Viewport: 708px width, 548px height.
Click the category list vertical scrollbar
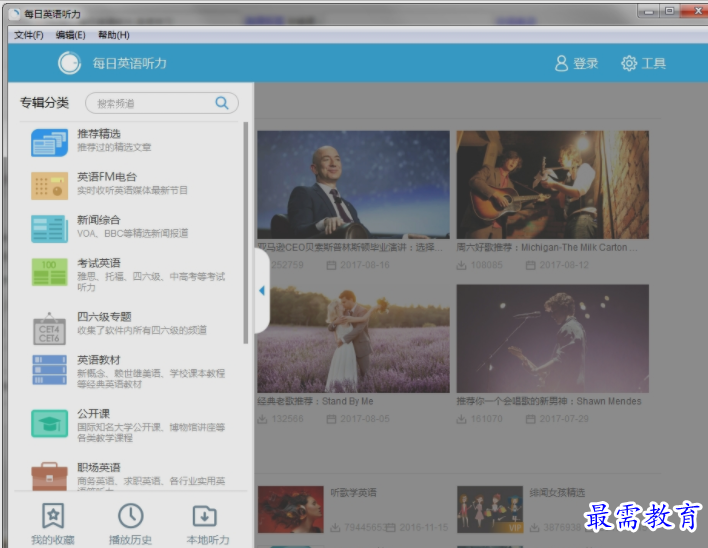pos(246,232)
